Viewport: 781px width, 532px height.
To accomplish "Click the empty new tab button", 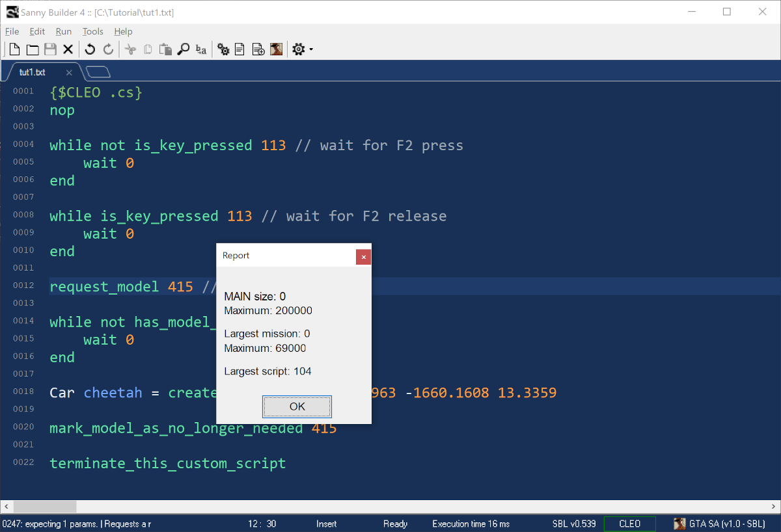I will click(x=98, y=72).
